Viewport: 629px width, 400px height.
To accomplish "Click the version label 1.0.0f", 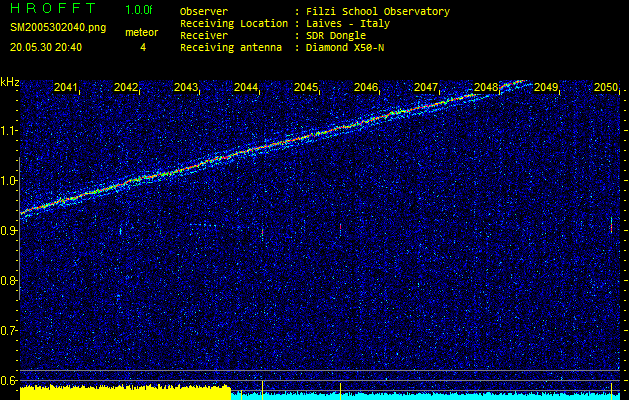I will pos(139,10).
